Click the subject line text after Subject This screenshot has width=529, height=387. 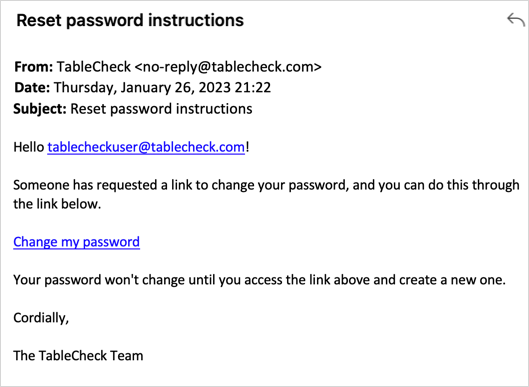[161, 109]
